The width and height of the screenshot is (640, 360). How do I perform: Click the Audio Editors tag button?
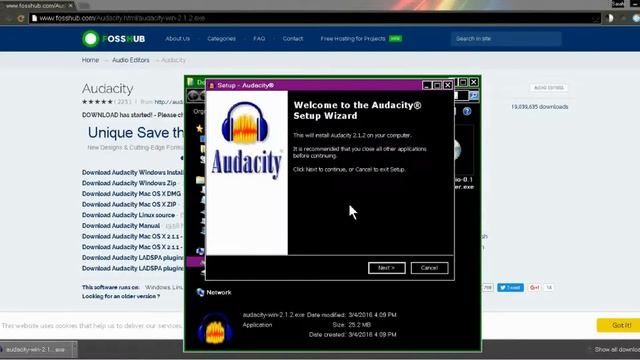point(549,88)
